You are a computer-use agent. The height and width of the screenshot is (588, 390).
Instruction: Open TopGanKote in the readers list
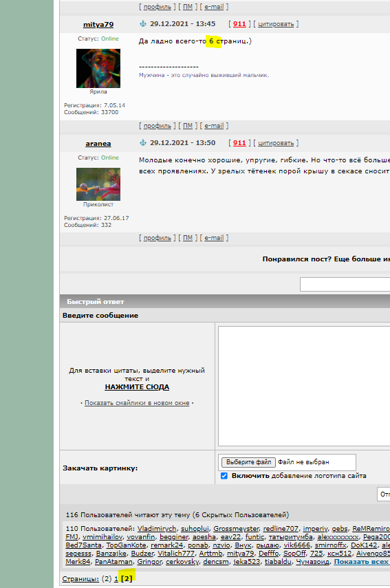coord(126,545)
